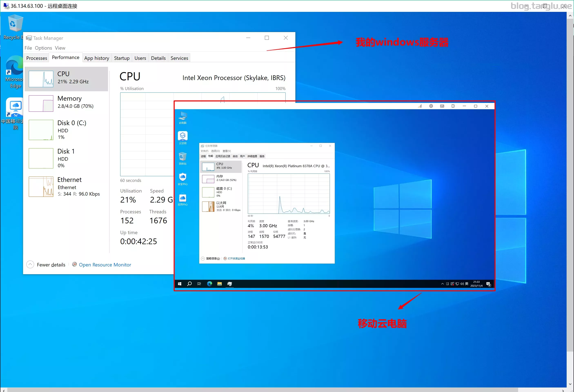Expand Details tab in Task Manager
The height and width of the screenshot is (392, 574).
coord(158,58)
